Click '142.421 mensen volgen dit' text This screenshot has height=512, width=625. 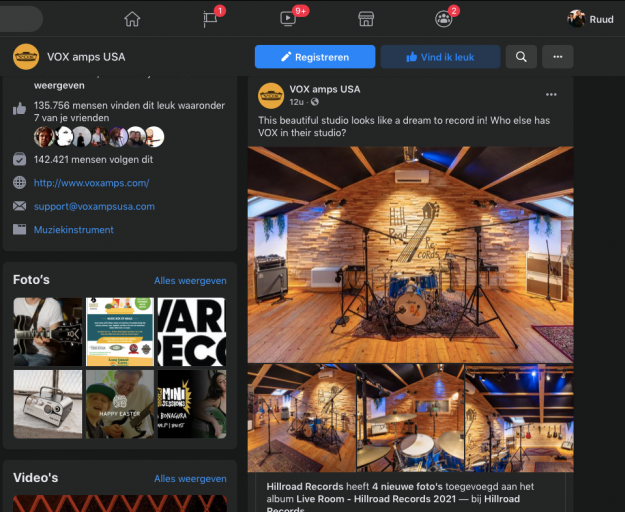coord(93,159)
